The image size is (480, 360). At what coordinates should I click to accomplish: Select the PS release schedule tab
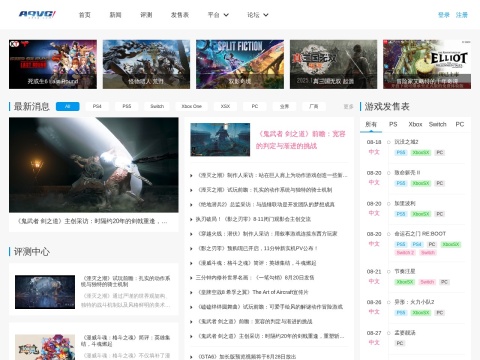pyautogui.click(x=393, y=124)
